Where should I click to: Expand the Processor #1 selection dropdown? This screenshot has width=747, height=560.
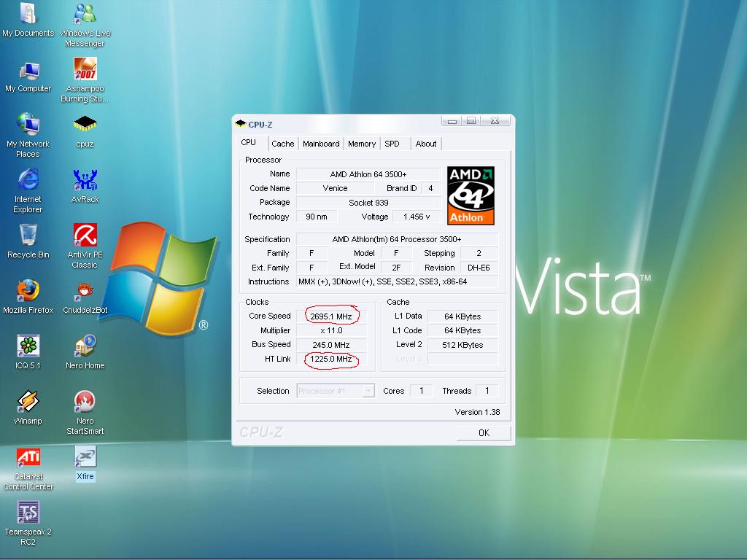pyautogui.click(x=336, y=391)
